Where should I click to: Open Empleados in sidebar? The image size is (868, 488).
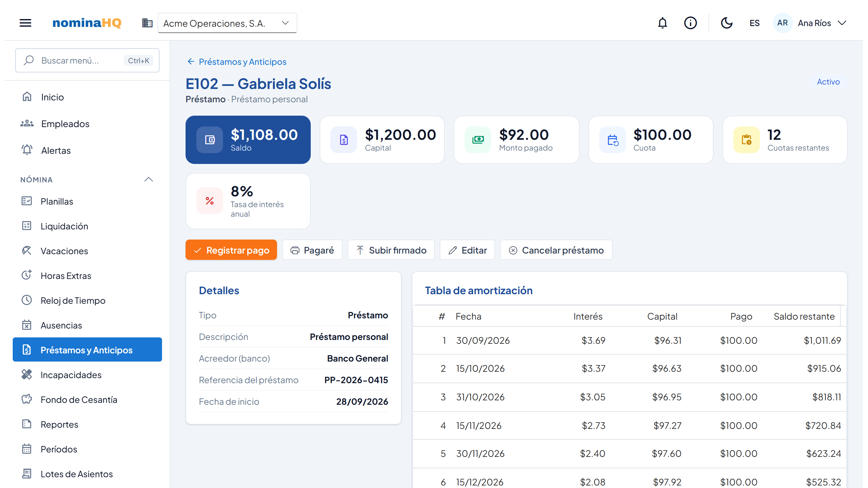[x=87, y=124]
